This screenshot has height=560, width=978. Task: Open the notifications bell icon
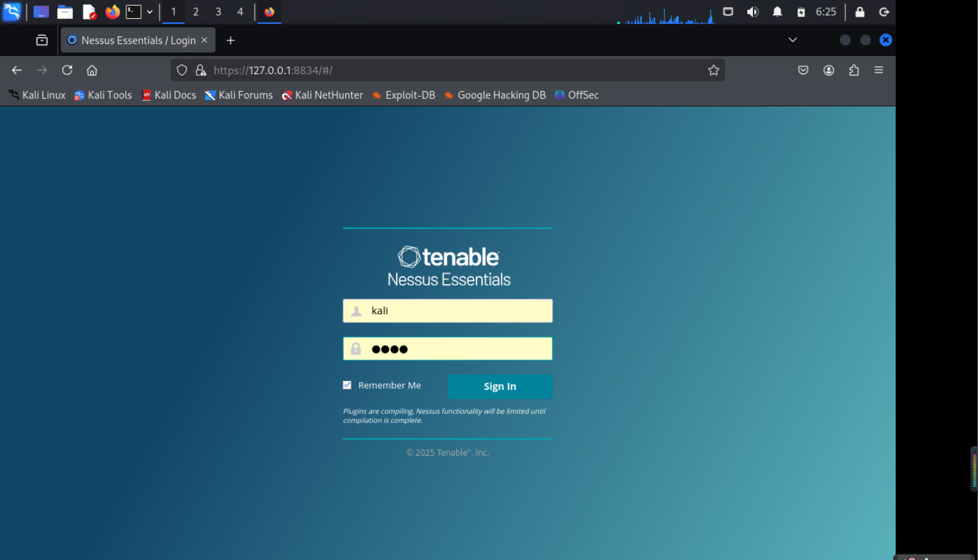click(x=777, y=12)
